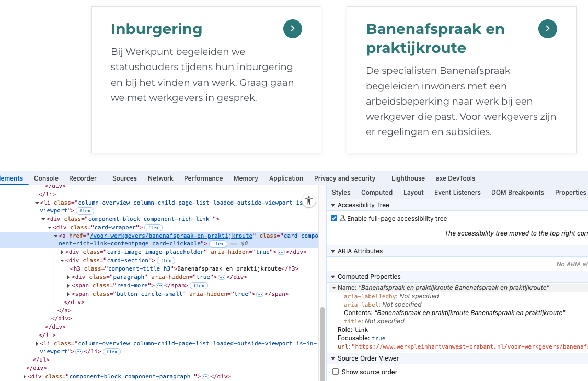Click the ellipsis in the component-paragraph div
The width and height of the screenshot is (588, 381).
pos(205,376)
